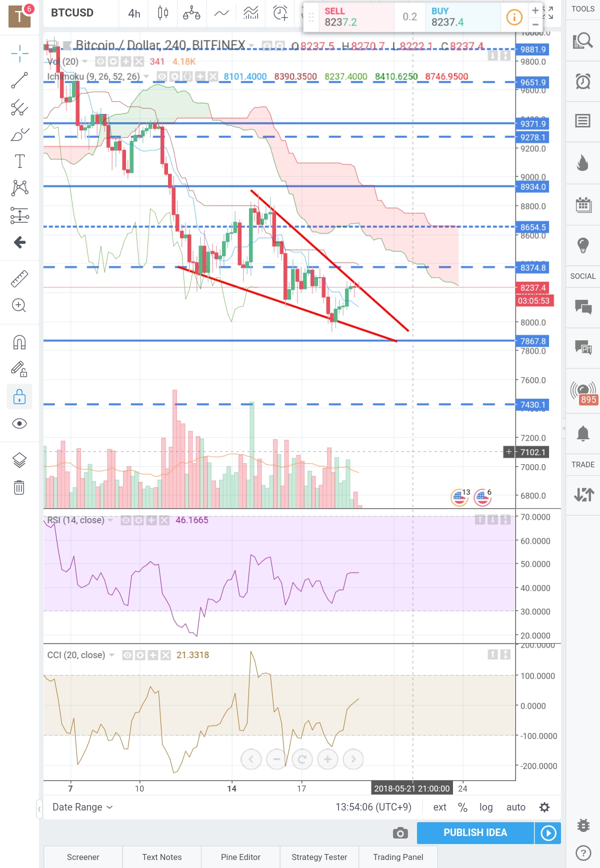The height and width of the screenshot is (868, 600).
Task: Open the indicators line icon
Action: [x=221, y=13]
